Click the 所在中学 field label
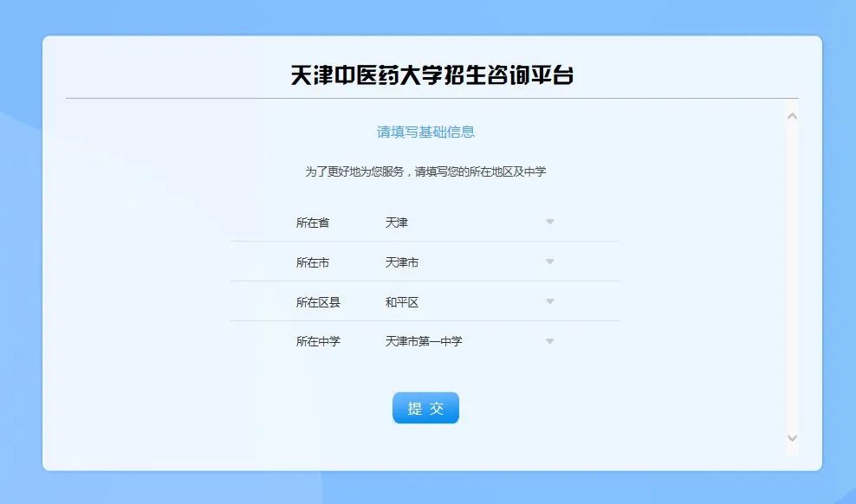Image resolution: width=856 pixels, height=504 pixels. pyautogui.click(x=318, y=341)
